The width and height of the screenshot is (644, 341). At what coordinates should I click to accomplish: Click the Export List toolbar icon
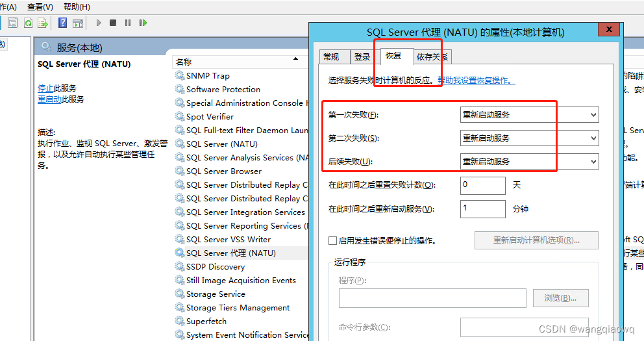(x=43, y=23)
